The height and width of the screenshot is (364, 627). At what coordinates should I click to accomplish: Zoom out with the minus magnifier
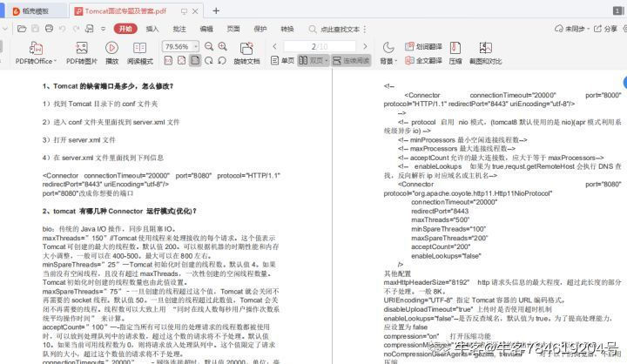pyautogui.click(x=209, y=46)
